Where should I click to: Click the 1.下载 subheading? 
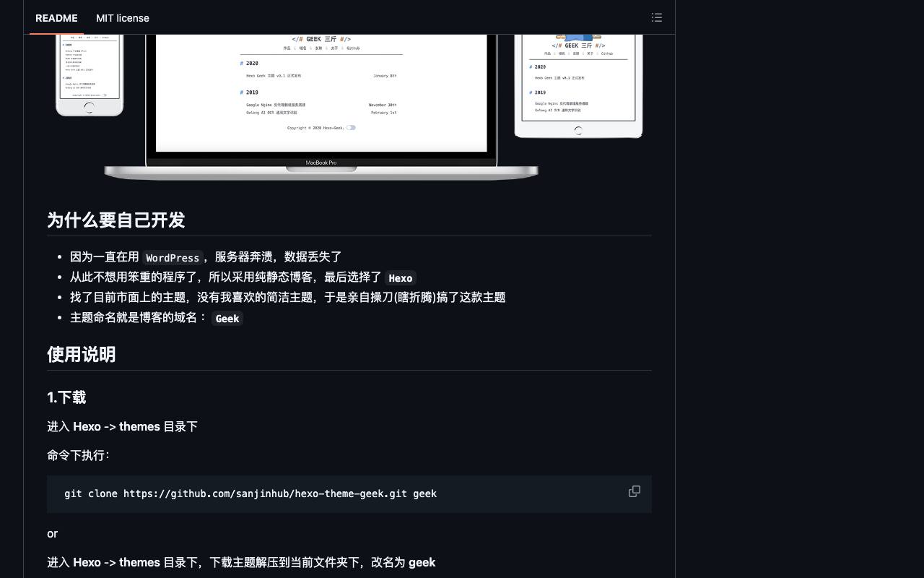(66, 397)
